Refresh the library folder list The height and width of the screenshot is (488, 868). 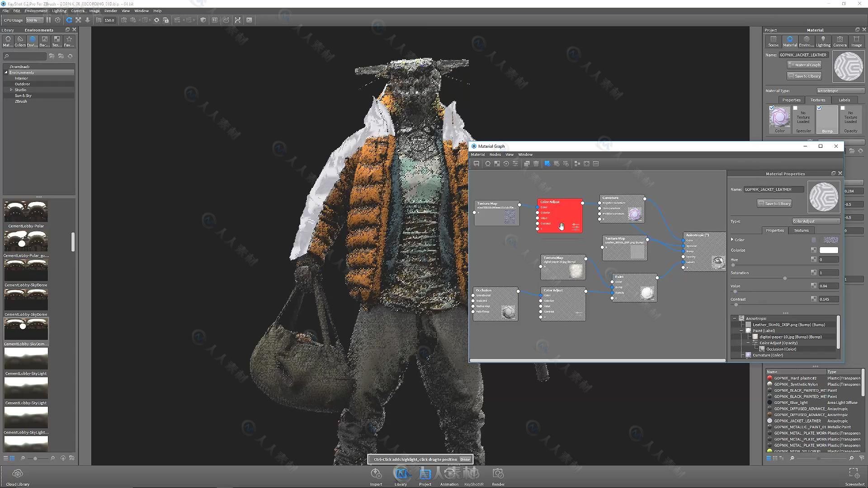point(70,56)
